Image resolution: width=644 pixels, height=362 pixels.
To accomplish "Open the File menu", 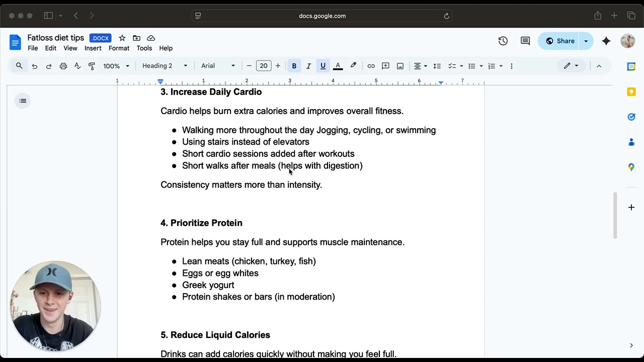I will pyautogui.click(x=33, y=48).
